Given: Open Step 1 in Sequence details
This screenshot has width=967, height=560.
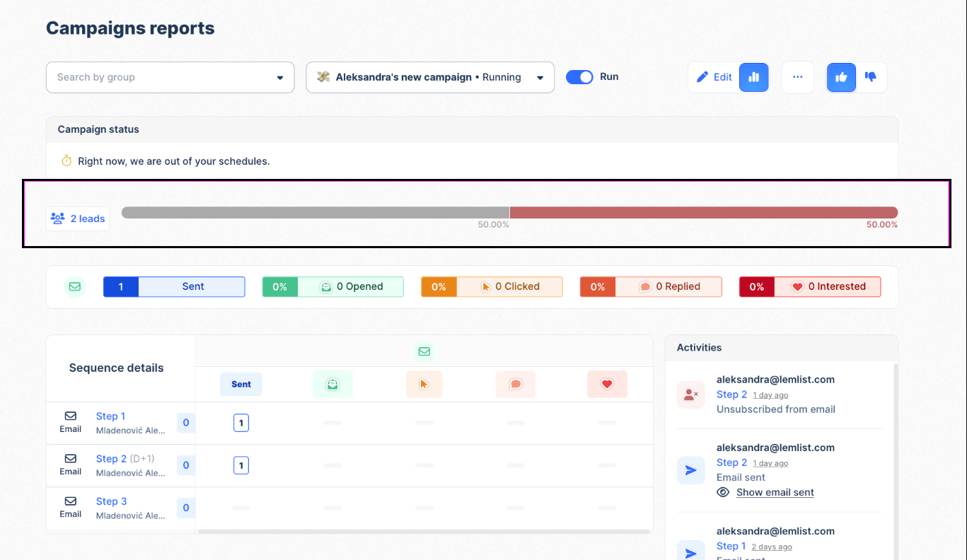Looking at the screenshot, I should pos(110,416).
